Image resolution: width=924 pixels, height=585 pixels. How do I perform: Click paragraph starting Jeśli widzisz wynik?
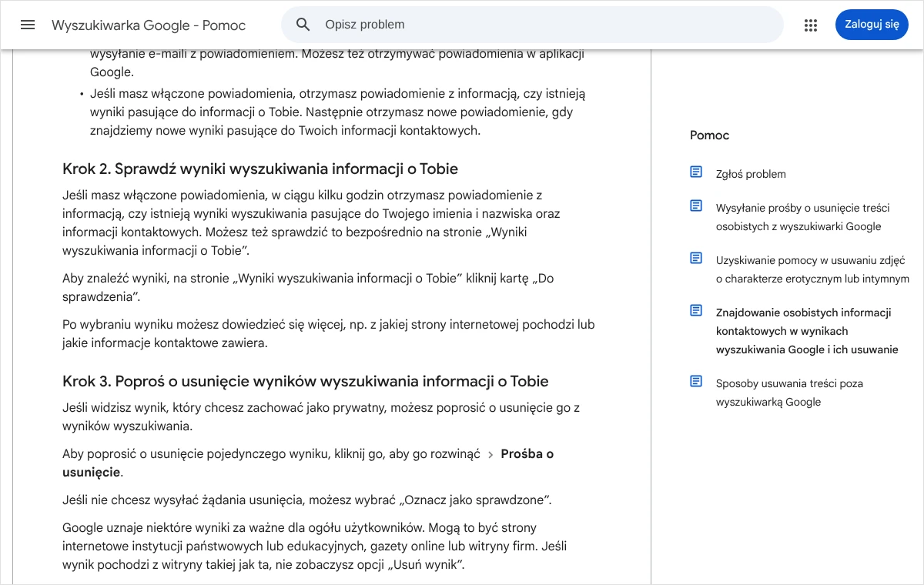click(321, 417)
